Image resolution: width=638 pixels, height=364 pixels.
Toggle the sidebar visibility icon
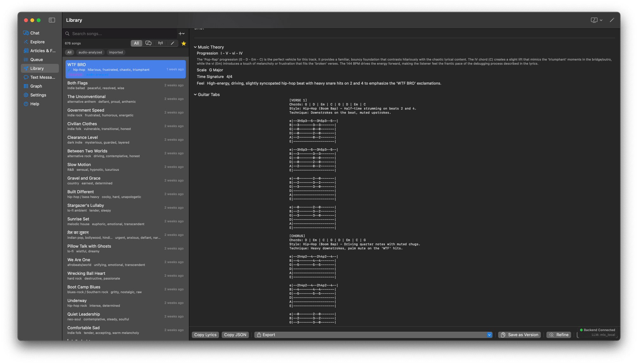tap(52, 20)
